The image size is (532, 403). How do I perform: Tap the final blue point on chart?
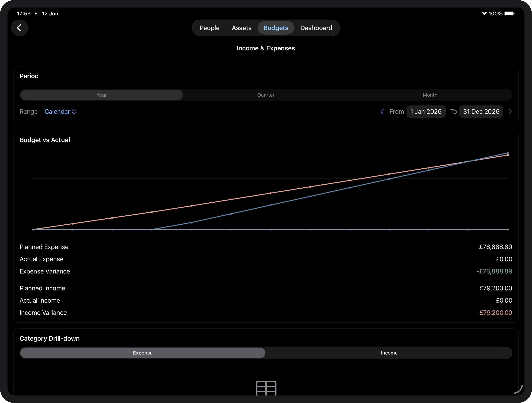tap(508, 153)
